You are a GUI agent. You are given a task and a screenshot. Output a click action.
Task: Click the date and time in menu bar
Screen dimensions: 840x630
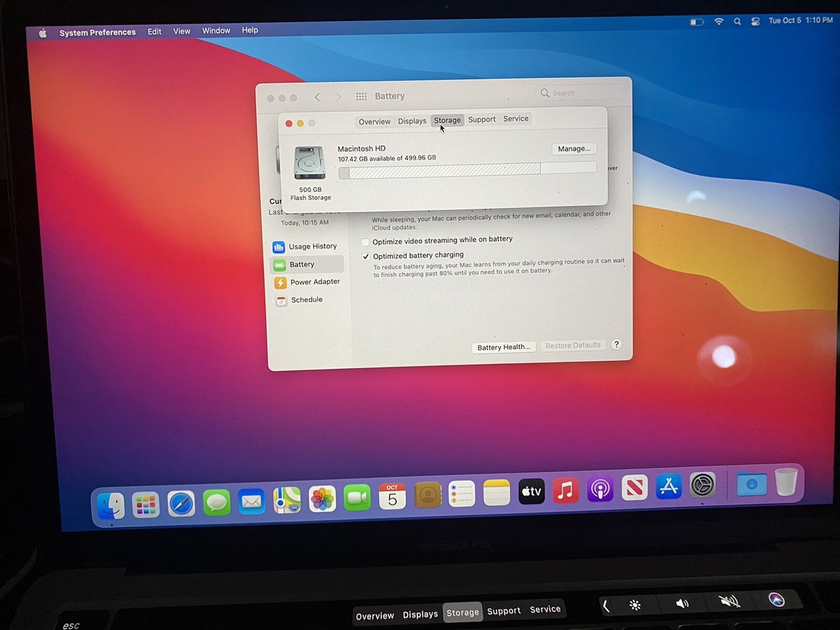(x=801, y=20)
